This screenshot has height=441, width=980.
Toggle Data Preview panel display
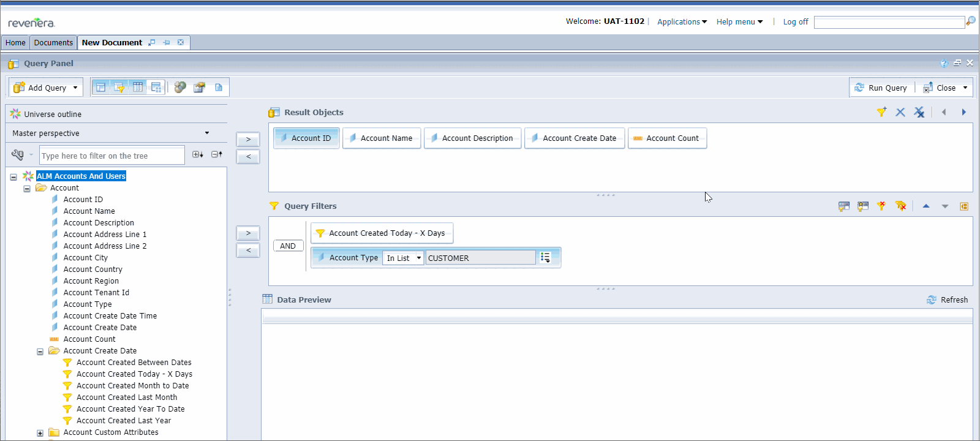tap(138, 87)
